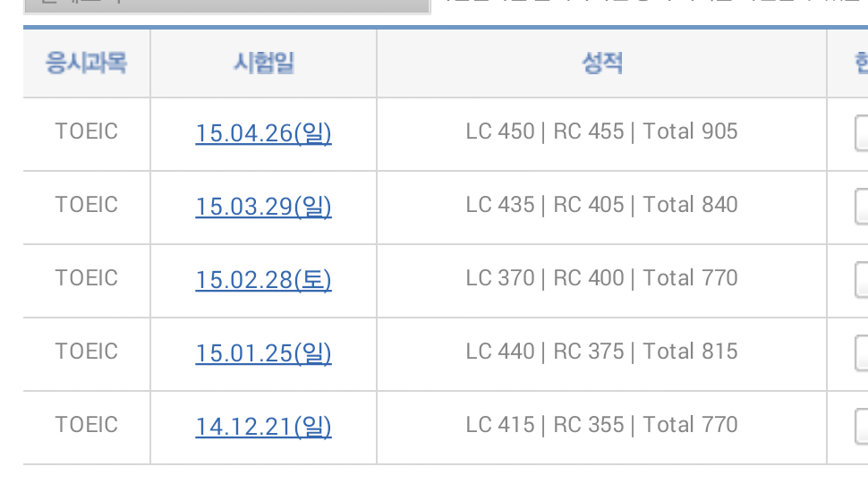The height and width of the screenshot is (492, 868).
Task: Click the LC 370 | RC 400 score cell
Action: (601, 278)
